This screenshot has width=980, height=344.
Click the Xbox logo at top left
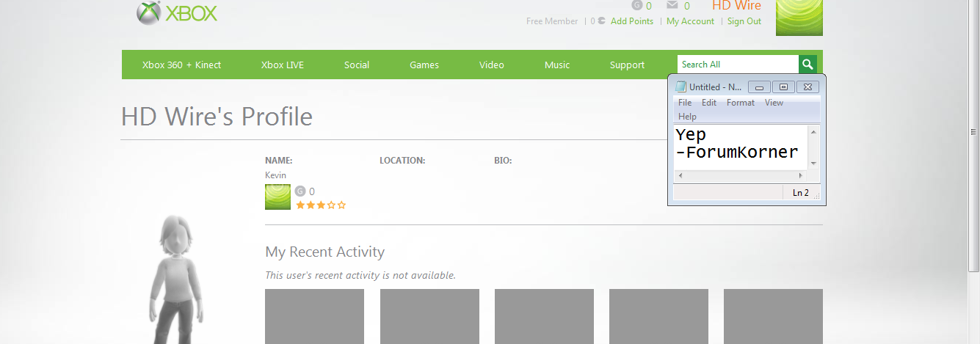click(177, 12)
